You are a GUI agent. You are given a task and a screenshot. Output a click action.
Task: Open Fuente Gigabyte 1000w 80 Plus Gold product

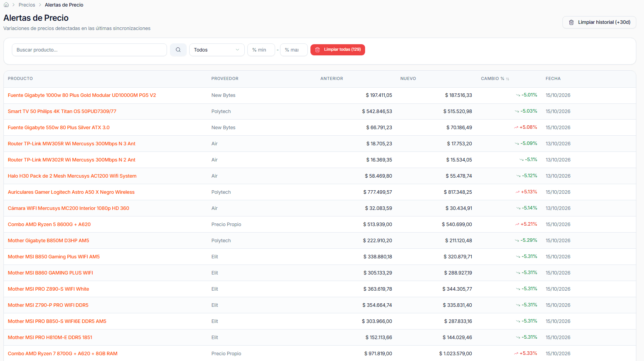(82, 95)
